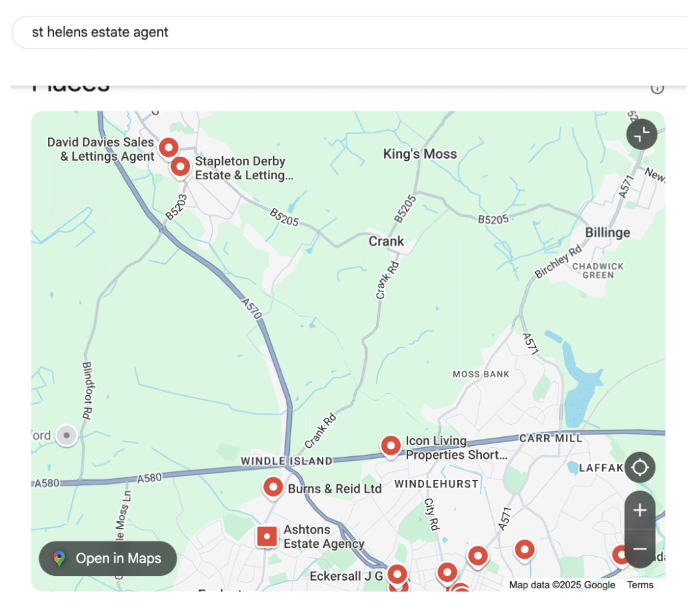
Task: Click the Ashtons Estate Agency square marker
Action: [267, 536]
